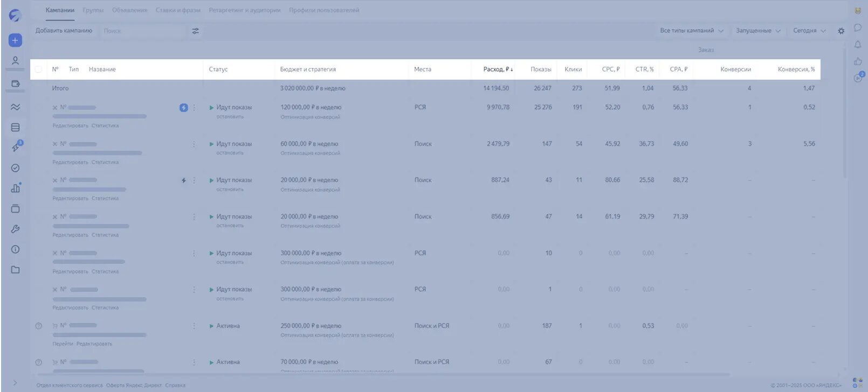Open three-dot menu of the 60 000 campaign

[x=194, y=144]
